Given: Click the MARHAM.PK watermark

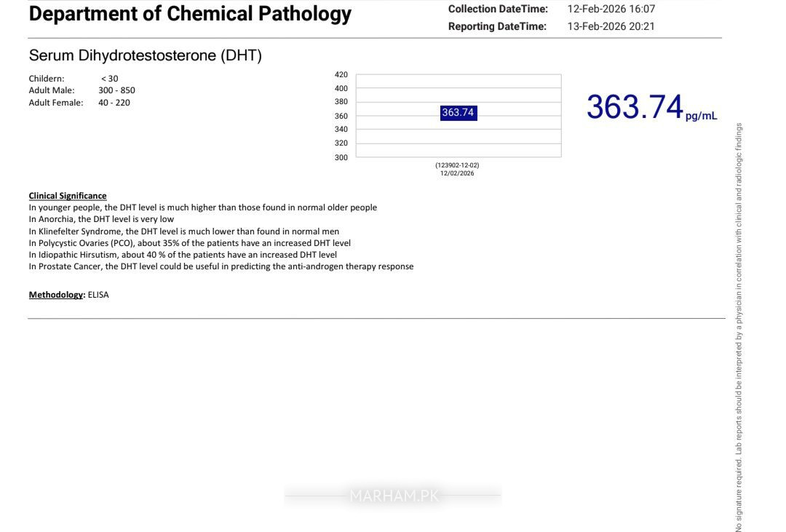Looking at the screenshot, I should [394, 496].
